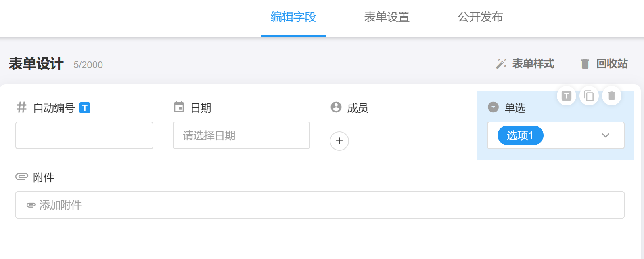The width and height of the screenshot is (644, 259).
Task: Click the blue T badge next to 自动编号
Action: click(x=85, y=108)
